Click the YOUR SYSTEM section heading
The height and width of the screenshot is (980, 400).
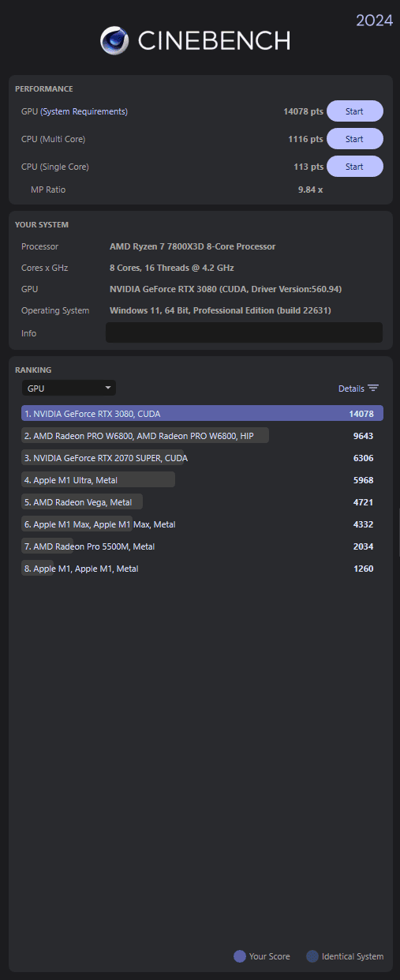click(x=42, y=225)
